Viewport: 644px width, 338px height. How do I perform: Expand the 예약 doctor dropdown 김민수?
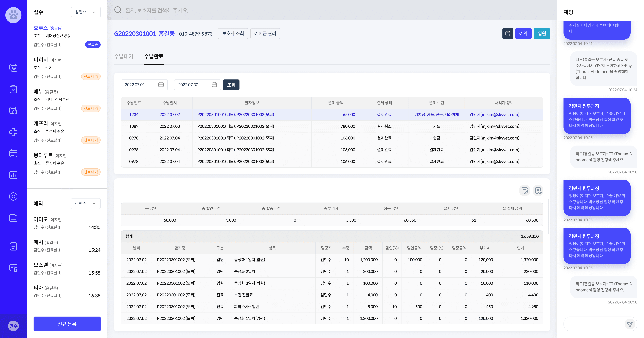[x=86, y=204]
